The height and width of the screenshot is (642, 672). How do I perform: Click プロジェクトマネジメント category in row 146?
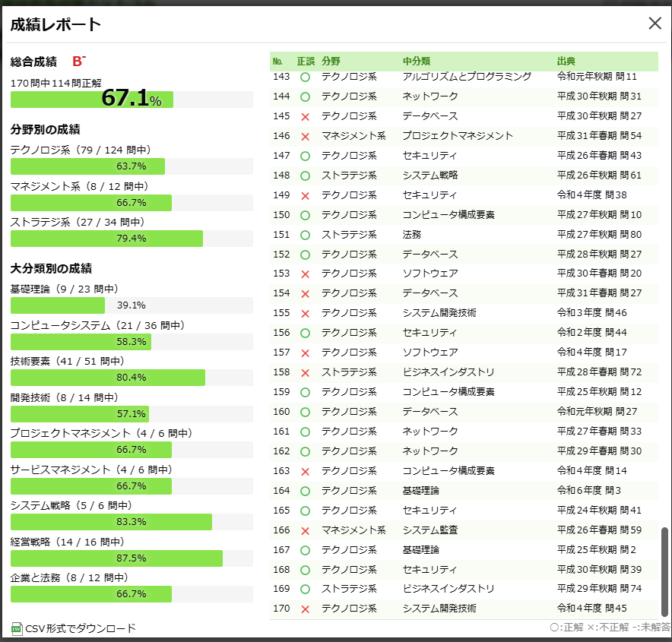coord(458,135)
